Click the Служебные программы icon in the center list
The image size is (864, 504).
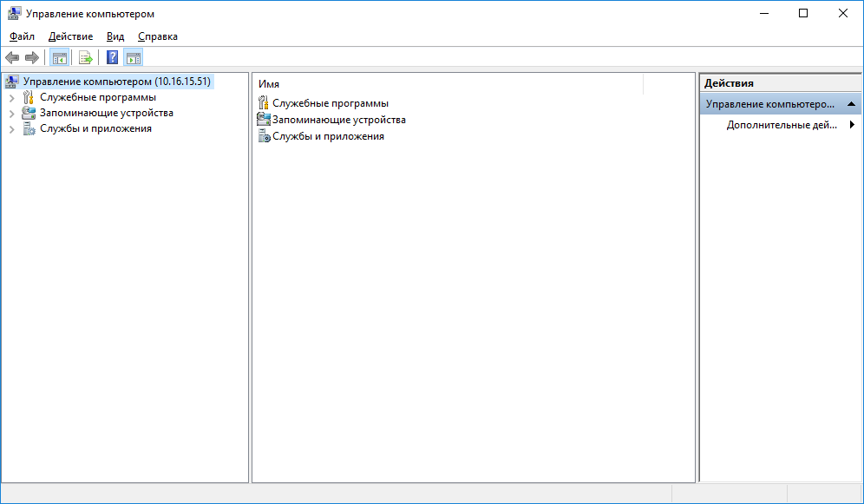click(264, 103)
